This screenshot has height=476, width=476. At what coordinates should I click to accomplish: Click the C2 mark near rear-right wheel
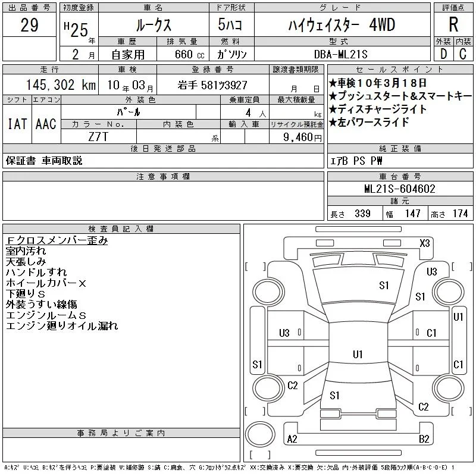coord(423,407)
